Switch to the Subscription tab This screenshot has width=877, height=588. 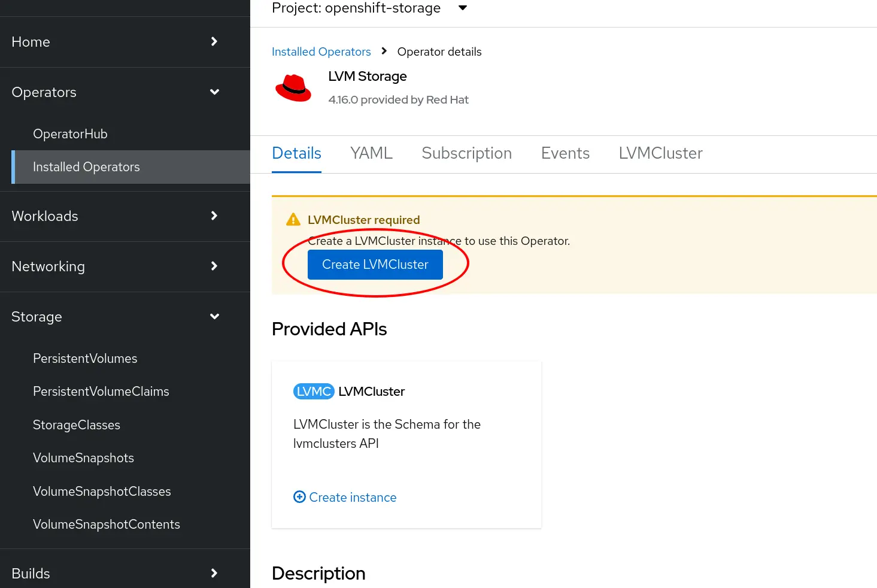point(466,154)
